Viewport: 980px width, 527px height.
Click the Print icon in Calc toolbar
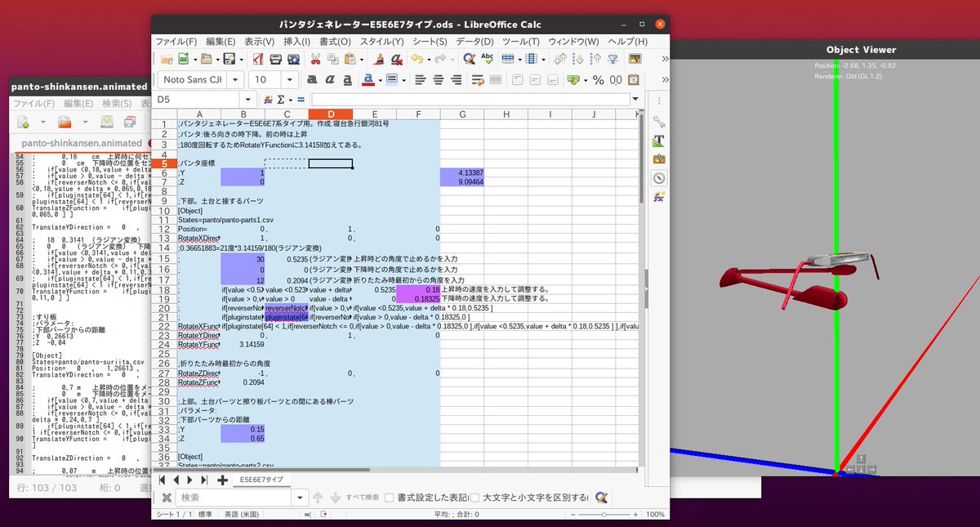coord(275,59)
